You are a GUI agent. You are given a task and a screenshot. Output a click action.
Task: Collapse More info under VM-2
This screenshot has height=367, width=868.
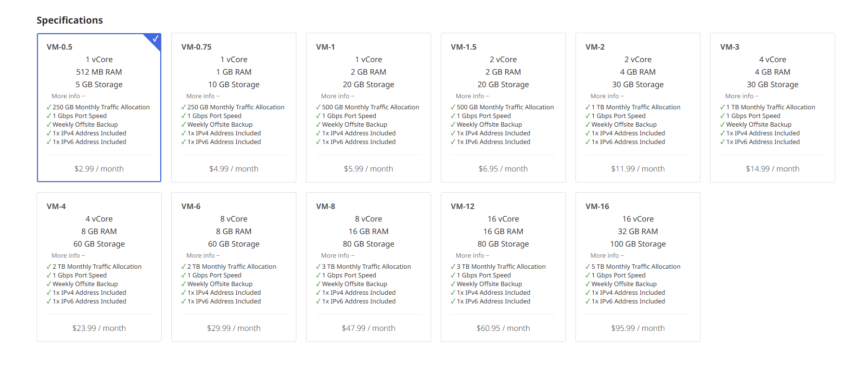point(607,96)
